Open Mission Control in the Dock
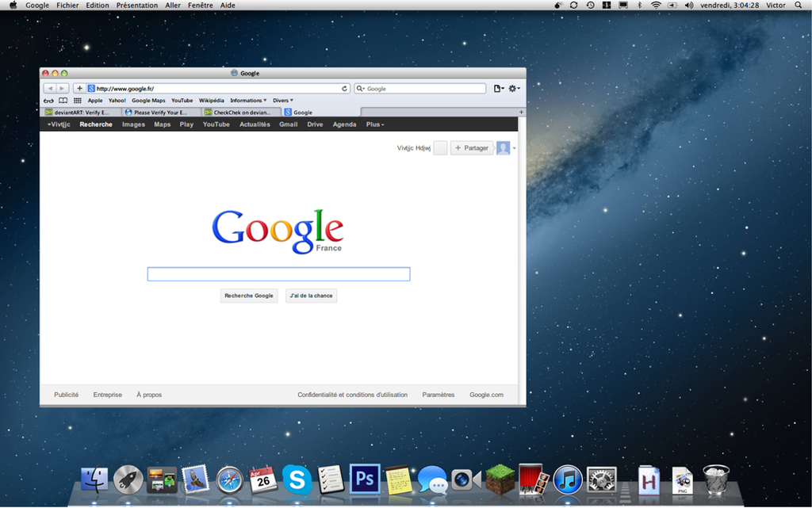This screenshot has width=812, height=508. pyautogui.click(x=162, y=479)
